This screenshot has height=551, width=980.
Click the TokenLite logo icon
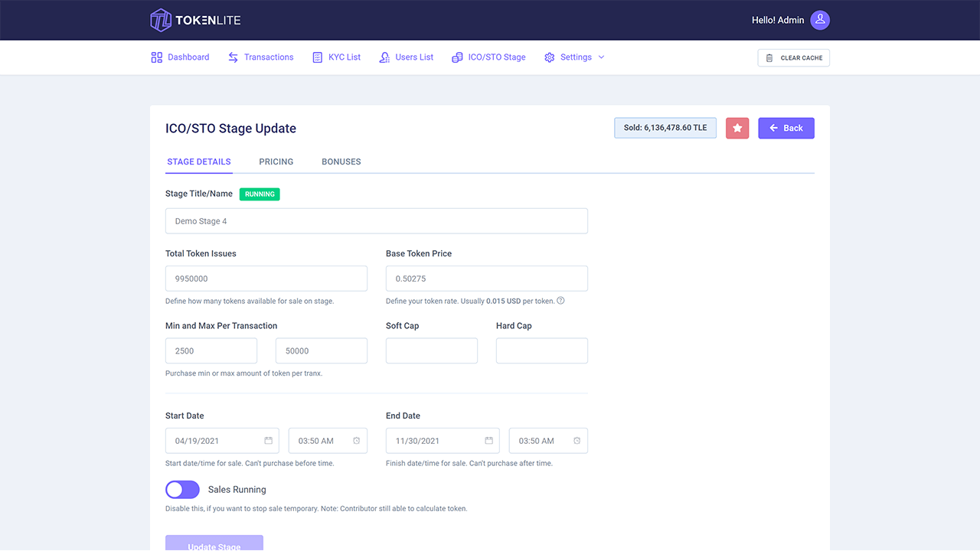click(x=160, y=20)
